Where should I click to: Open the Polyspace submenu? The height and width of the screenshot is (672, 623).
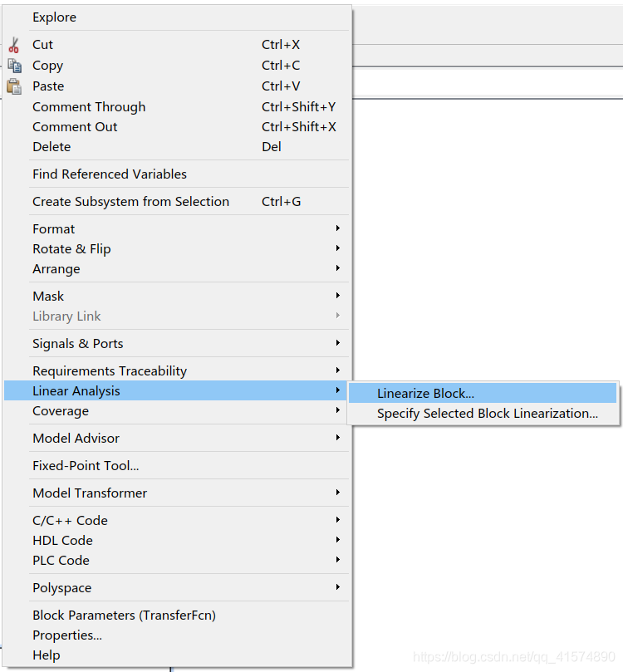coord(178,588)
